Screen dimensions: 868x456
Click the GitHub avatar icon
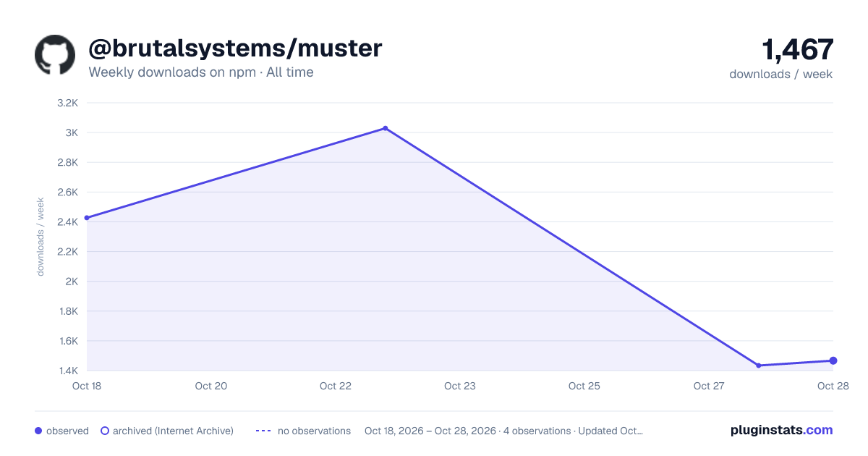(55, 55)
